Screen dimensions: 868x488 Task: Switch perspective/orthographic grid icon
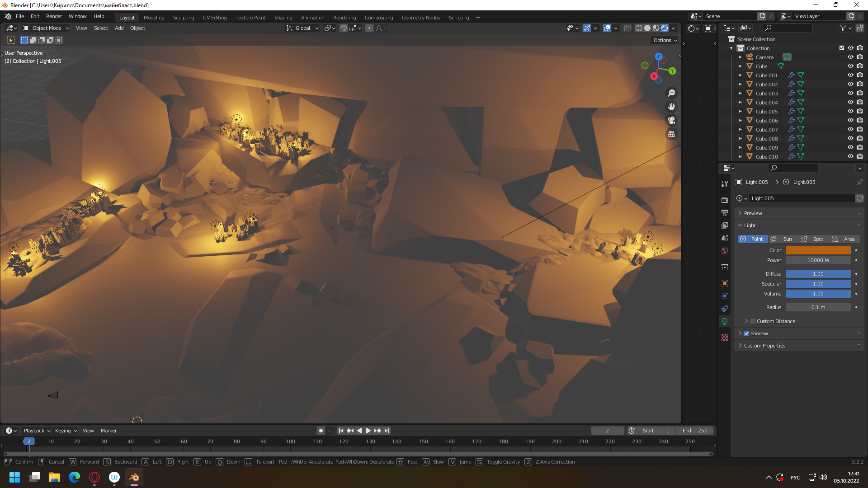(x=671, y=134)
